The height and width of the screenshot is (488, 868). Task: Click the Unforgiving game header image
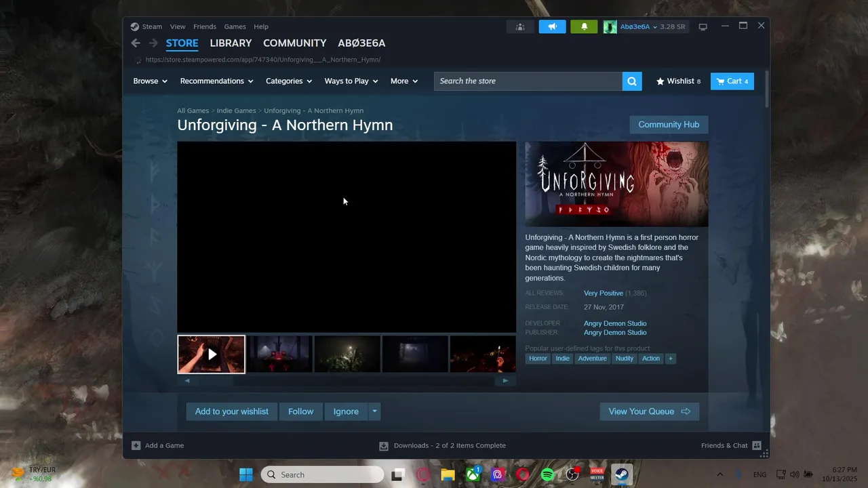pos(616,184)
